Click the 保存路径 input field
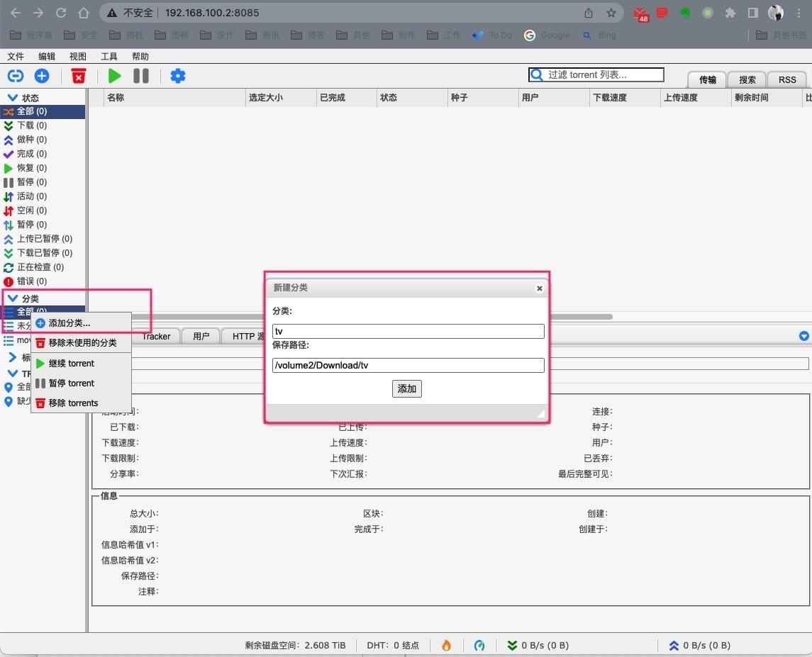 coord(408,366)
